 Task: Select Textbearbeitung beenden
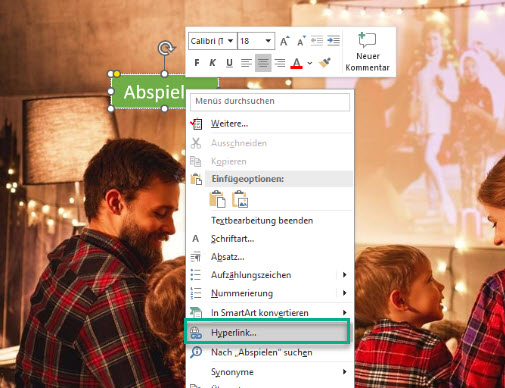pyautogui.click(x=270, y=220)
